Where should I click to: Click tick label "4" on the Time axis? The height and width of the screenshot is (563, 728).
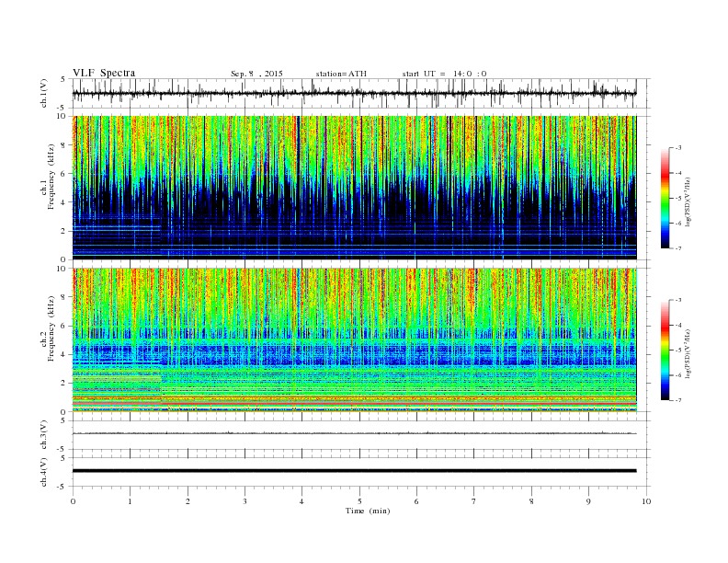point(301,501)
